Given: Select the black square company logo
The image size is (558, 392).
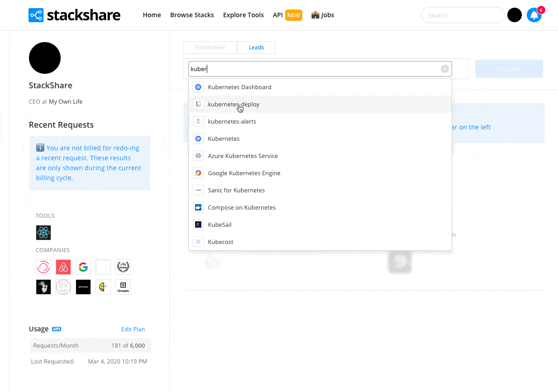Looking at the screenshot, I should (x=83, y=287).
